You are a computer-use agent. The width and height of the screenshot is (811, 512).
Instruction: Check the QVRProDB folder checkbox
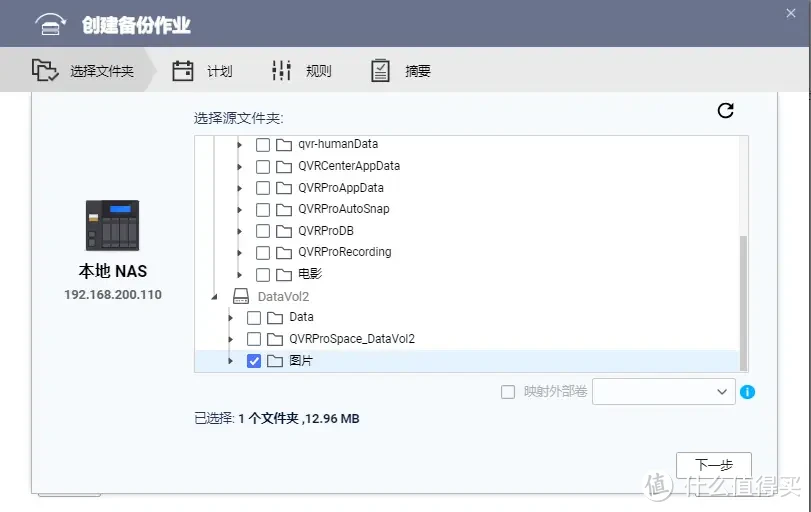point(263,231)
